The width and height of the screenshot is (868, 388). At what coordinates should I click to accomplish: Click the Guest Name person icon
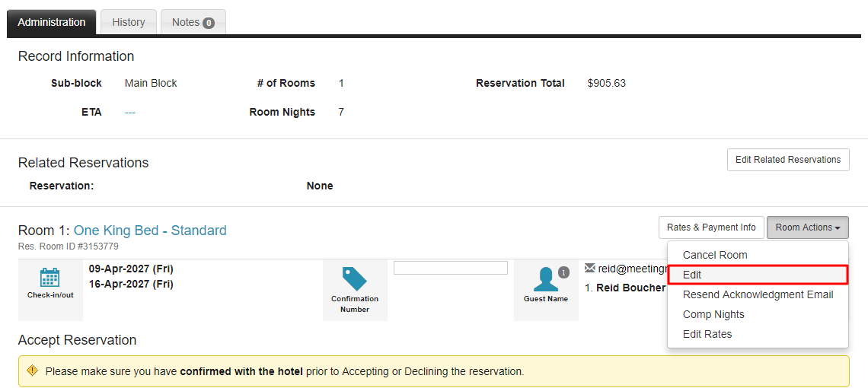(x=545, y=279)
